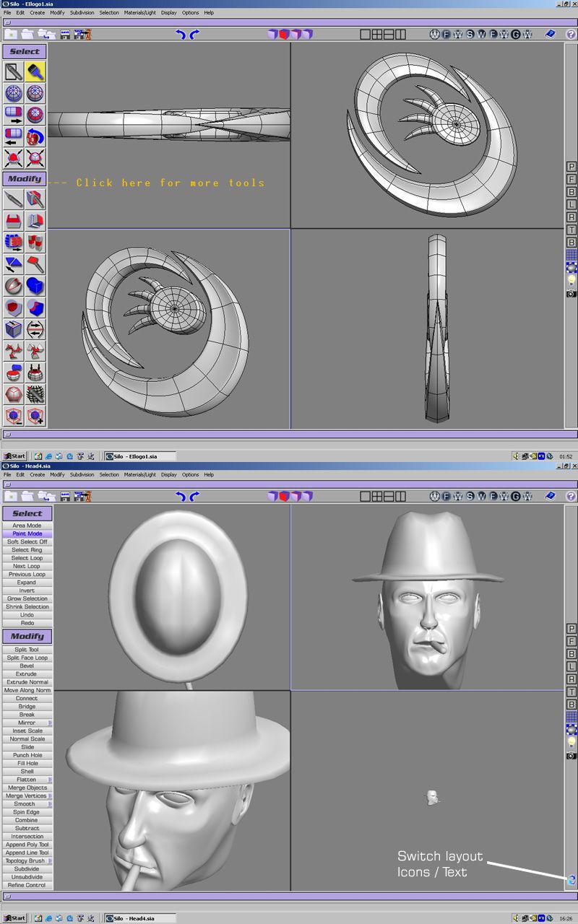
Task: Click the wire mesh topology brush icon
Action: [35, 393]
